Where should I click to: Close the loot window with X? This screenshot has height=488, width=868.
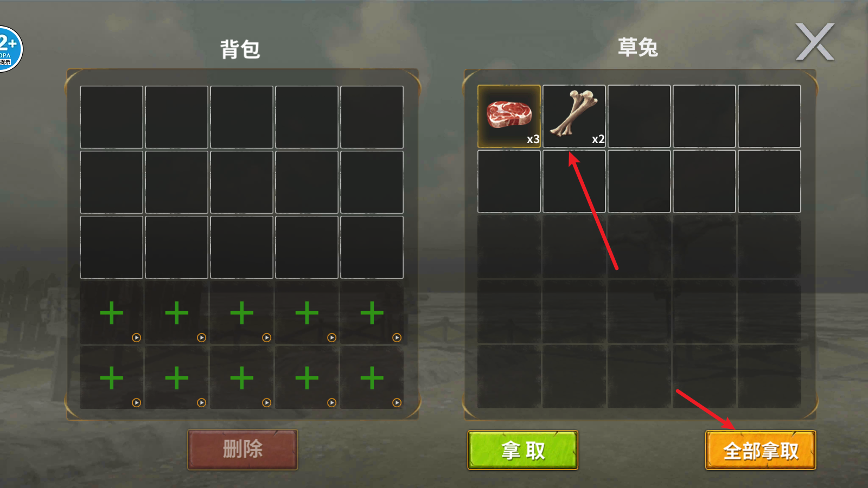[815, 42]
